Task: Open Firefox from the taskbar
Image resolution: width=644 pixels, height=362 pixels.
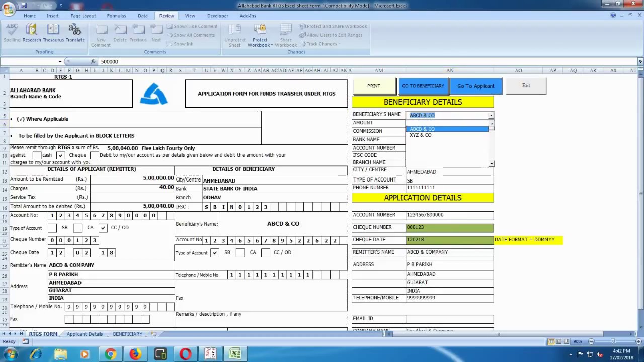Action: [x=135, y=354]
